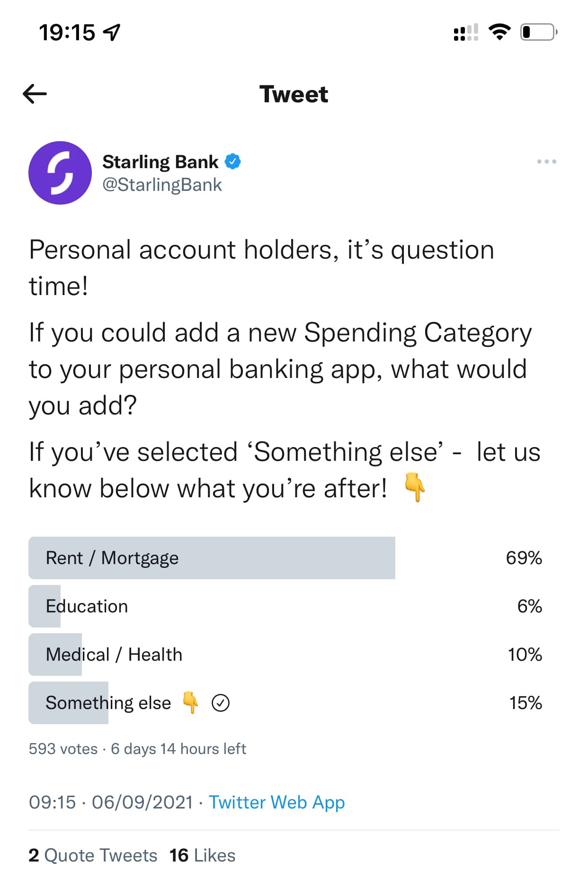
Task: Tap the 593 votes poll summary
Action: pyautogui.click(x=63, y=749)
